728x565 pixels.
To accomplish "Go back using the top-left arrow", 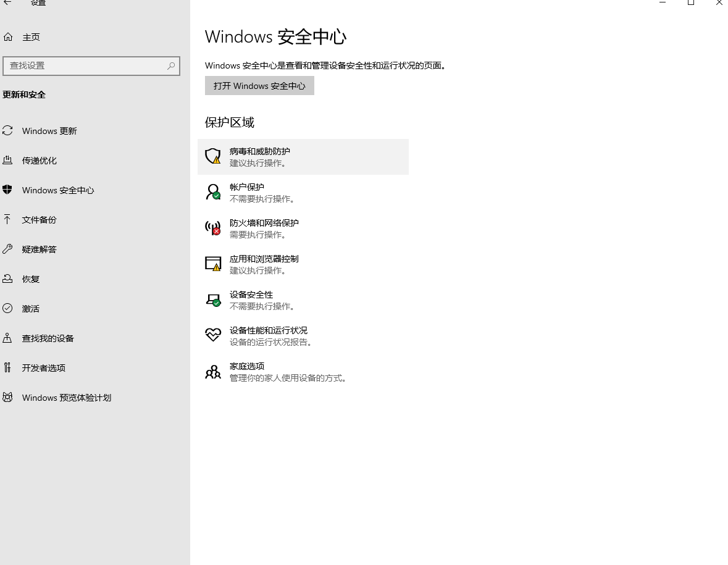I will [x=8, y=3].
